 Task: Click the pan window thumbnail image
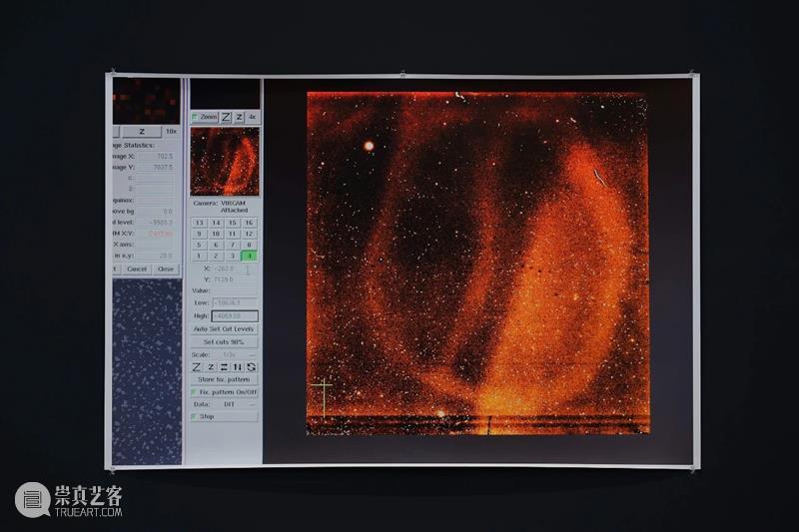point(225,160)
